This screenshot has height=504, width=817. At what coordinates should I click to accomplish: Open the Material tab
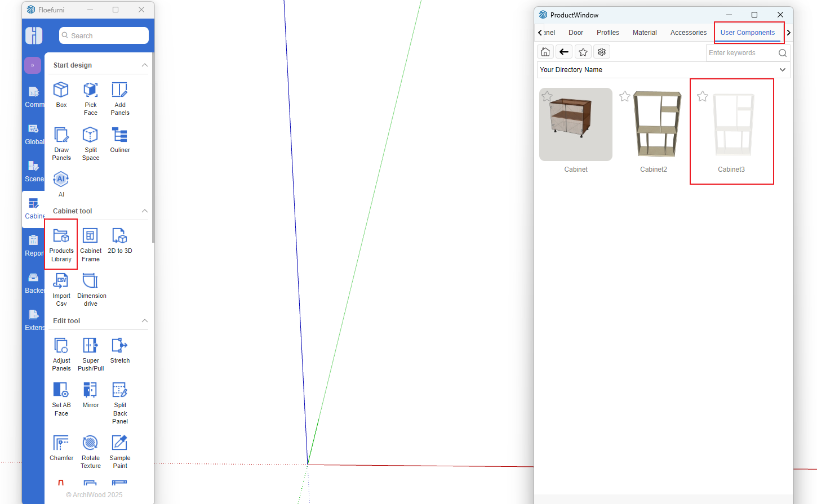645,33
